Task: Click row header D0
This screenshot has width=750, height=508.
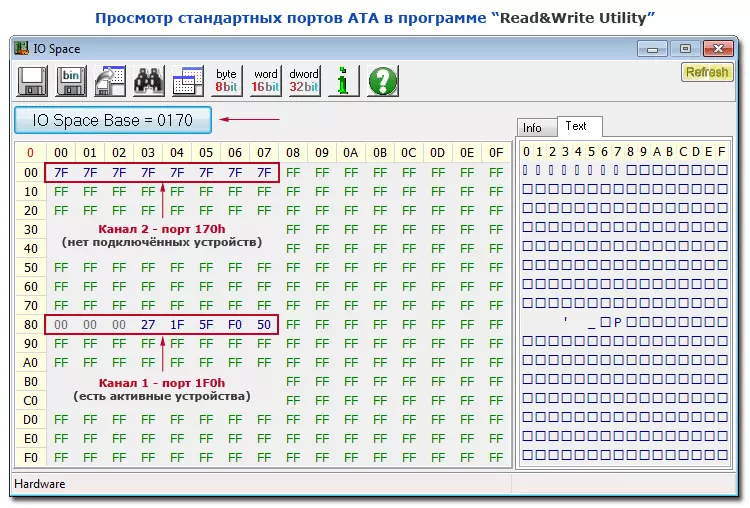Action: click(31, 420)
